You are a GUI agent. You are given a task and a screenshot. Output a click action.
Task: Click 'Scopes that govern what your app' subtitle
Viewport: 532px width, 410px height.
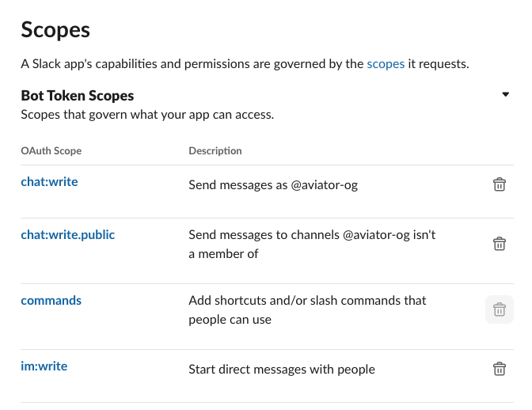(147, 115)
